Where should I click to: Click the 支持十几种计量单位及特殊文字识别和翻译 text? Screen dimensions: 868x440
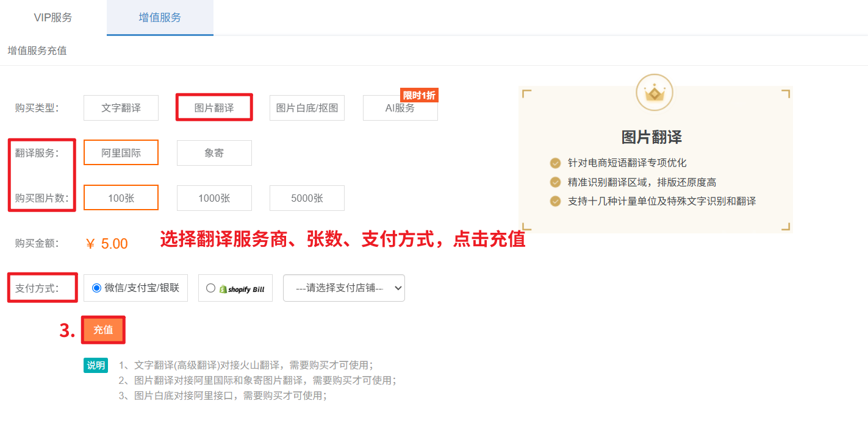point(662,201)
